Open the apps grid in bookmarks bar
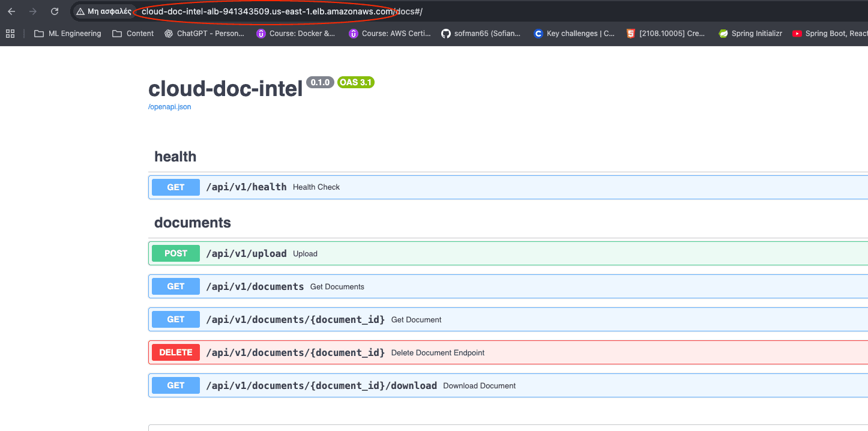The height and width of the screenshot is (431, 868). click(10, 34)
